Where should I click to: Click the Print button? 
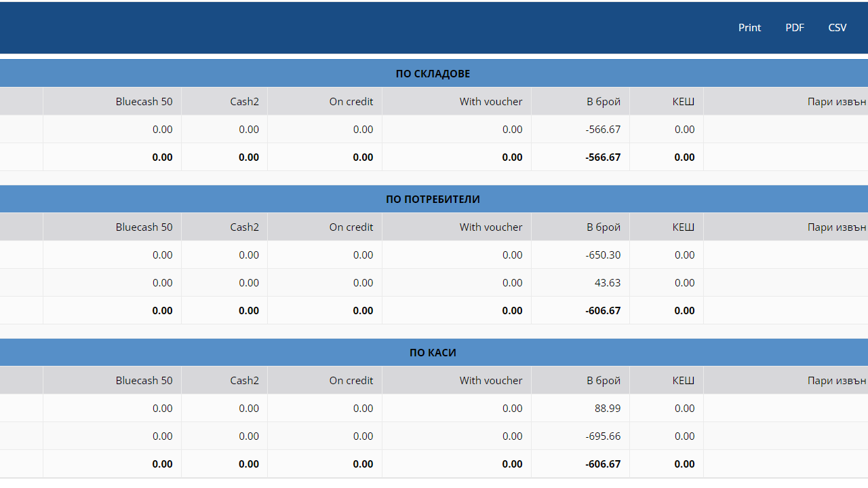click(x=749, y=28)
